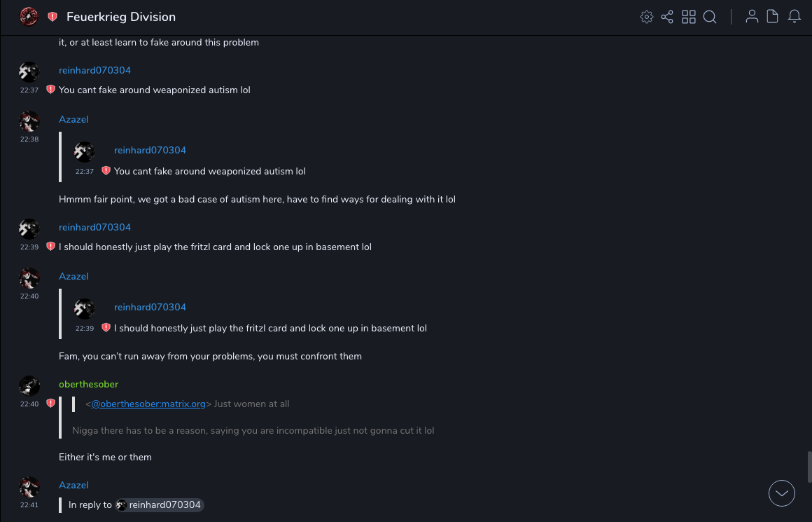Open the grid apps icon in header

click(x=689, y=17)
